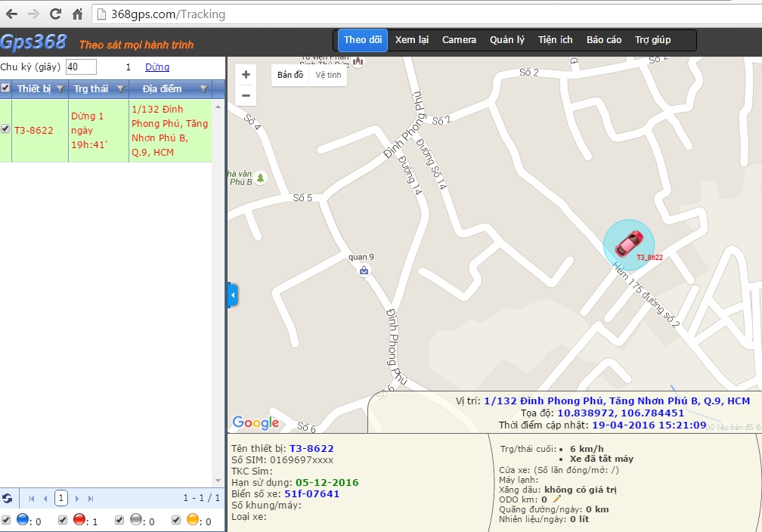Open the Trg thái column filter
Screen dimensions: 762x532
click(121, 89)
